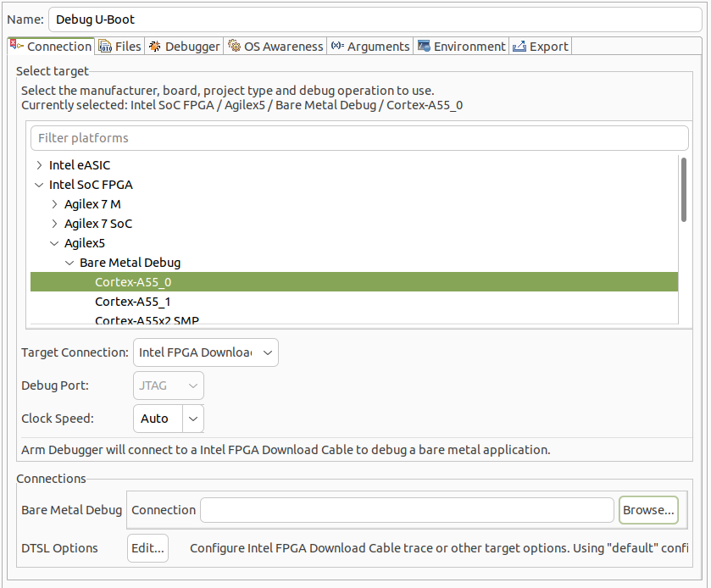Click the Export tab icon
The height and width of the screenshot is (588, 711).
(x=519, y=47)
